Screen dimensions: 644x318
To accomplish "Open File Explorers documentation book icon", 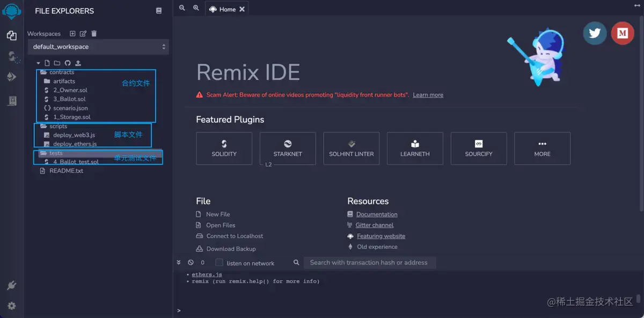I will point(159,11).
